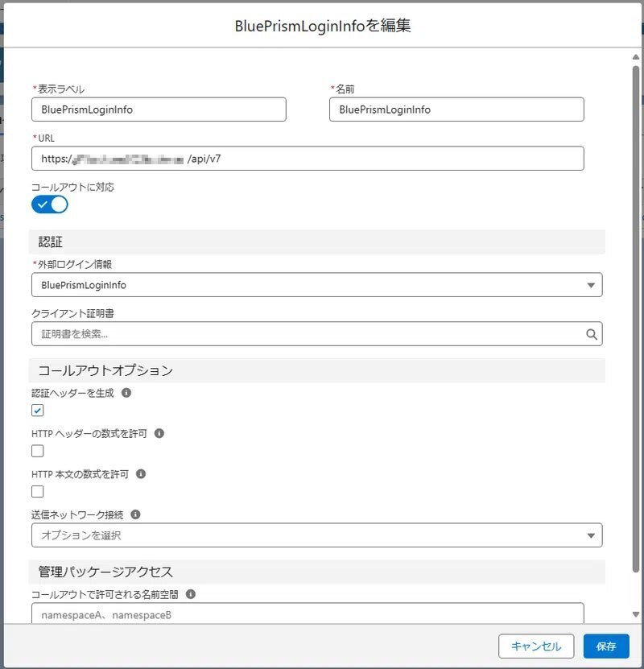Show info for コールアウトで許可される名前空間
644x669 pixels.
click(x=191, y=594)
